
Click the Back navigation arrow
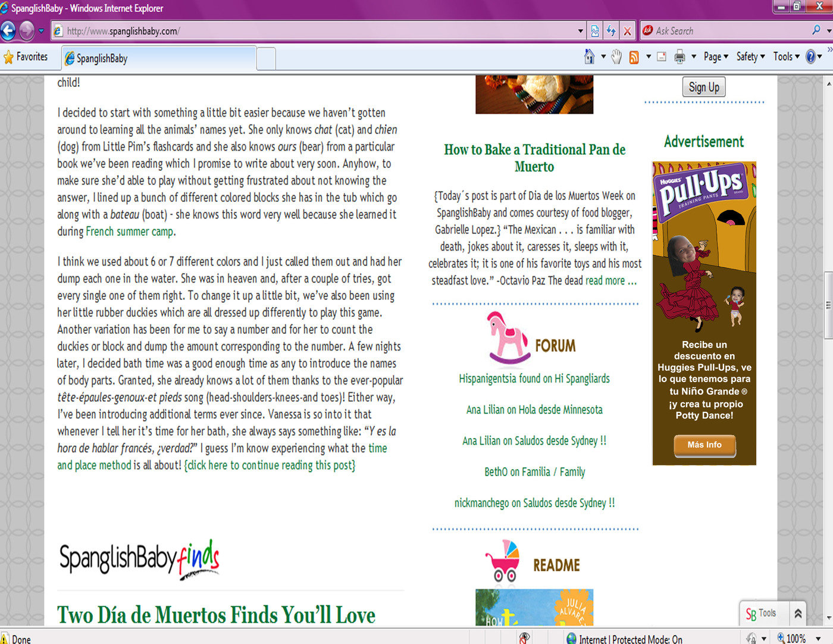click(x=8, y=30)
